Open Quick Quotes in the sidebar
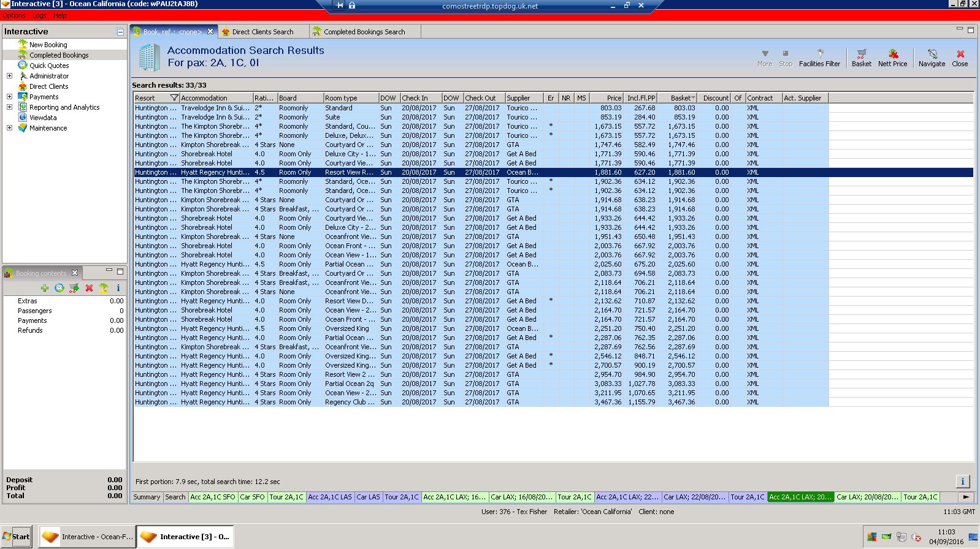980x549 pixels. (49, 66)
